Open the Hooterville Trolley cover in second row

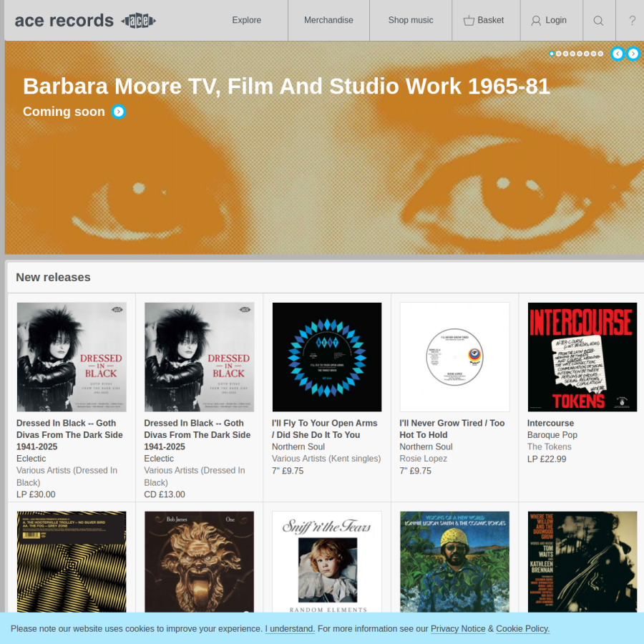tap(72, 562)
